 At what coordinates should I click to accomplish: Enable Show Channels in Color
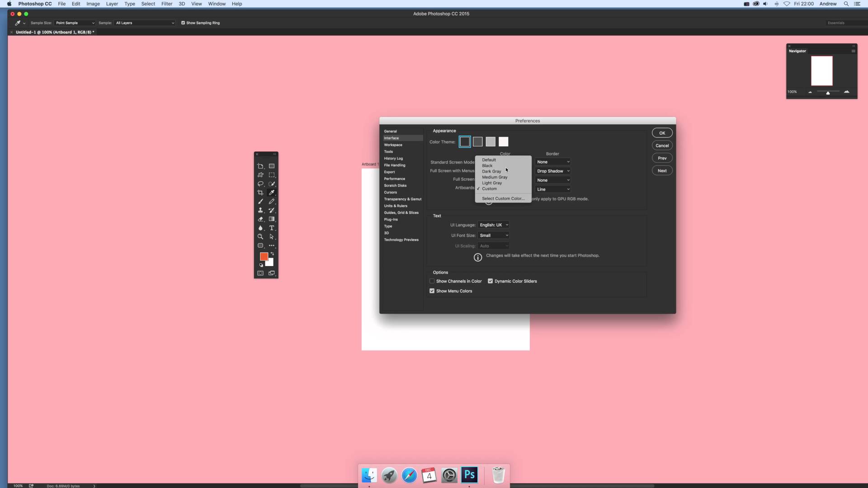click(432, 281)
